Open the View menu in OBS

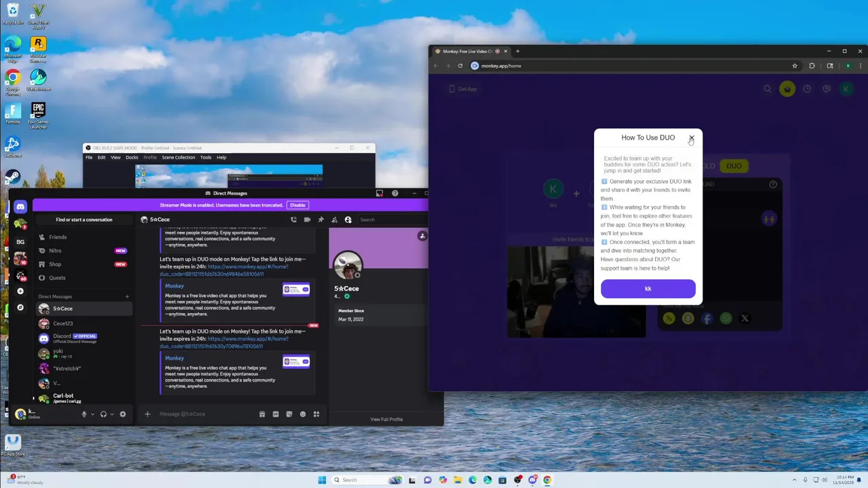[115, 157]
